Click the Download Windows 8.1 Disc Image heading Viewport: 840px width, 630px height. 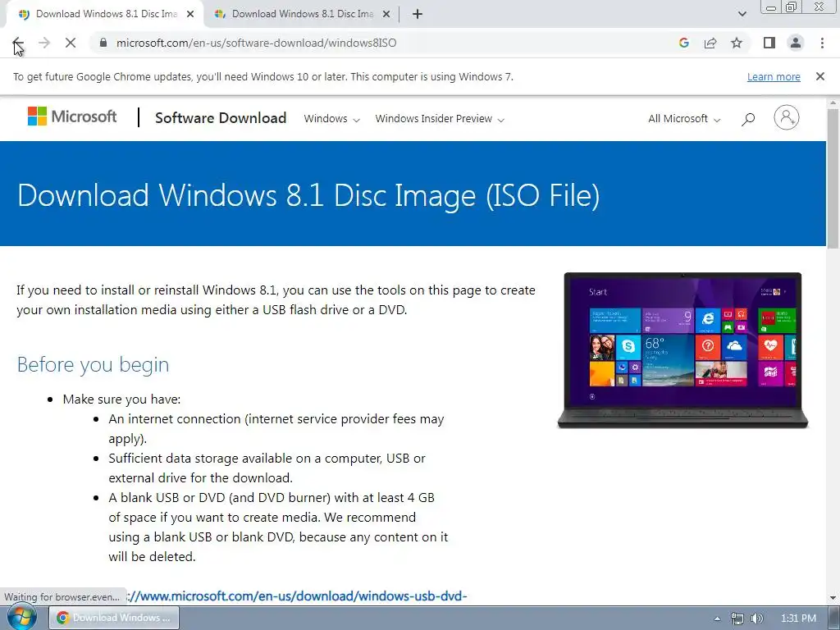coord(308,195)
